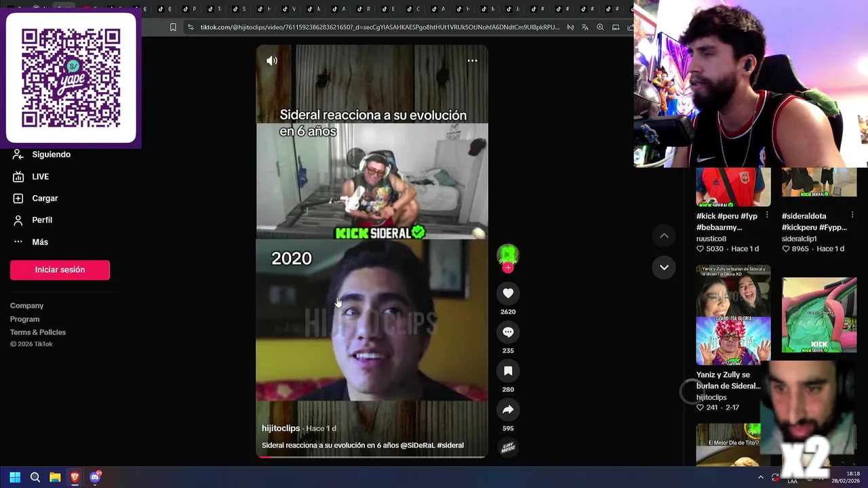Click the Iniciar sesión button
The height and width of the screenshot is (488, 868).
[60, 270]
